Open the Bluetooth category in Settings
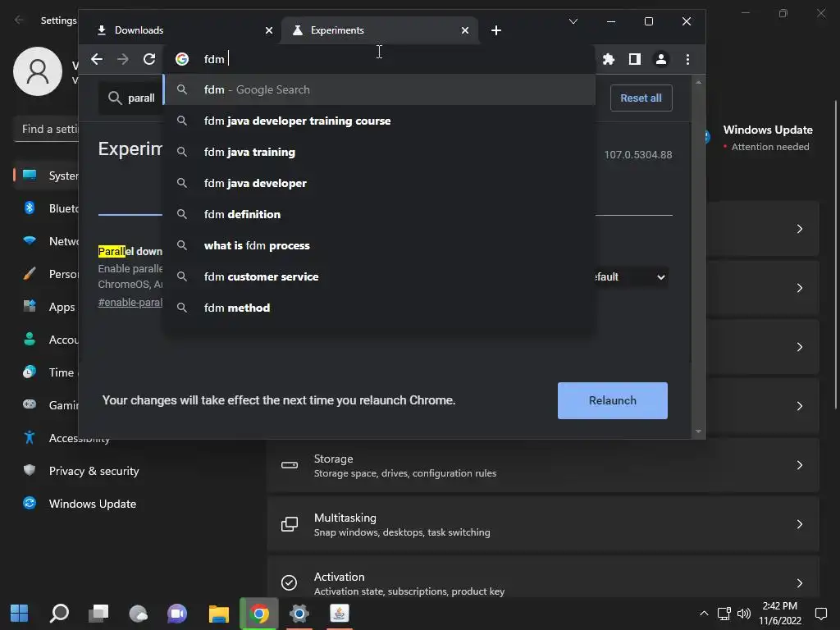Screen dimensions: 840x630 click(x=47, y=208)
